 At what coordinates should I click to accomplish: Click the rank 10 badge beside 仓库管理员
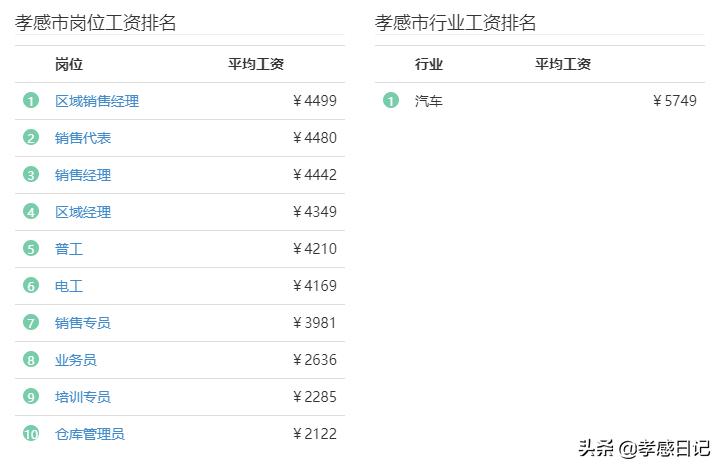[31, 434]
